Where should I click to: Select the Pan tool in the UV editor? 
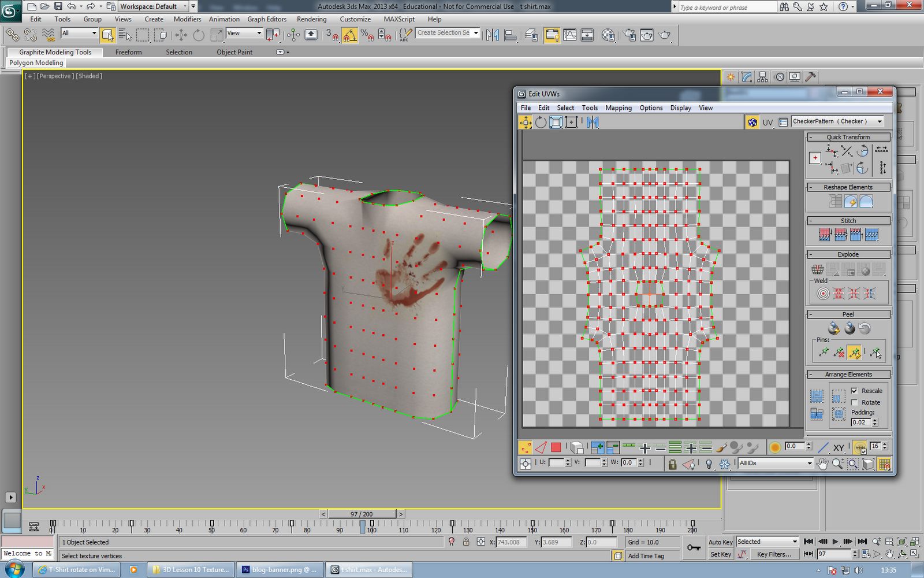823,462
